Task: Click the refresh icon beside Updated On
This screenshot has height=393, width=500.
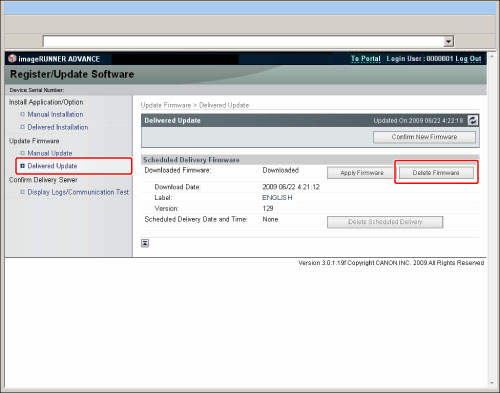Action: pos(473,120)
